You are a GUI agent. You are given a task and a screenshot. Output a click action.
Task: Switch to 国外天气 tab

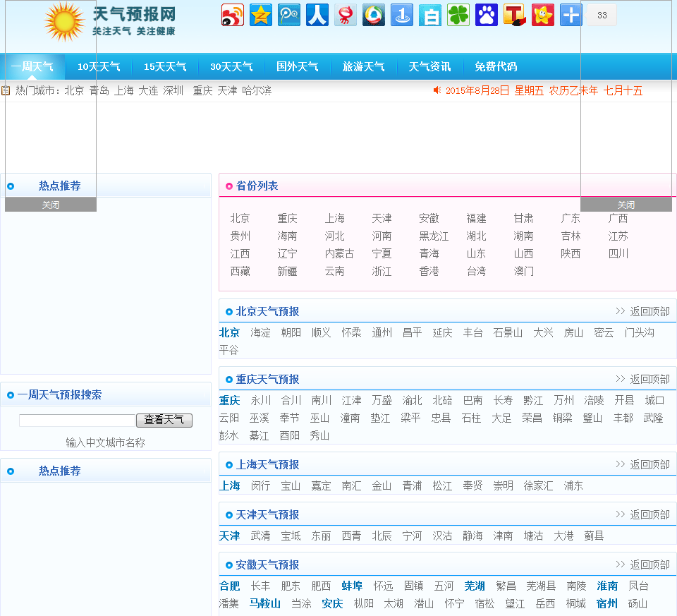(x=297, y=67)
